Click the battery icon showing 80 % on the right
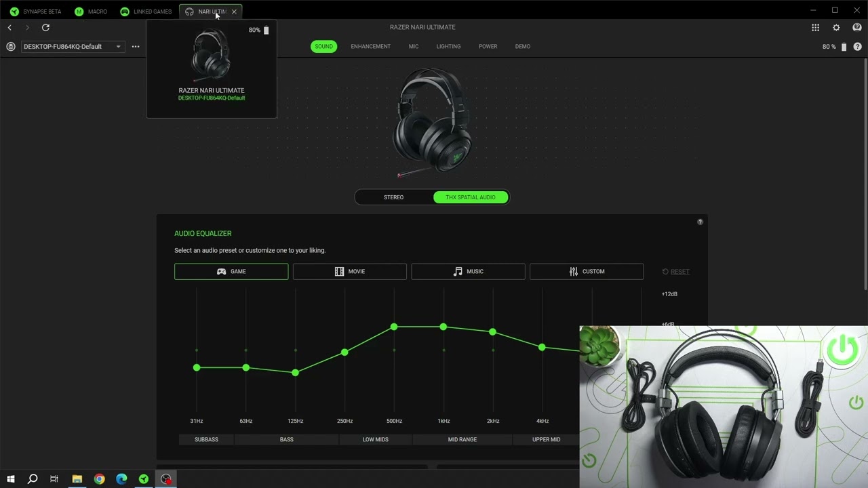The image size is (868, 488). click(x=844, y=47)
